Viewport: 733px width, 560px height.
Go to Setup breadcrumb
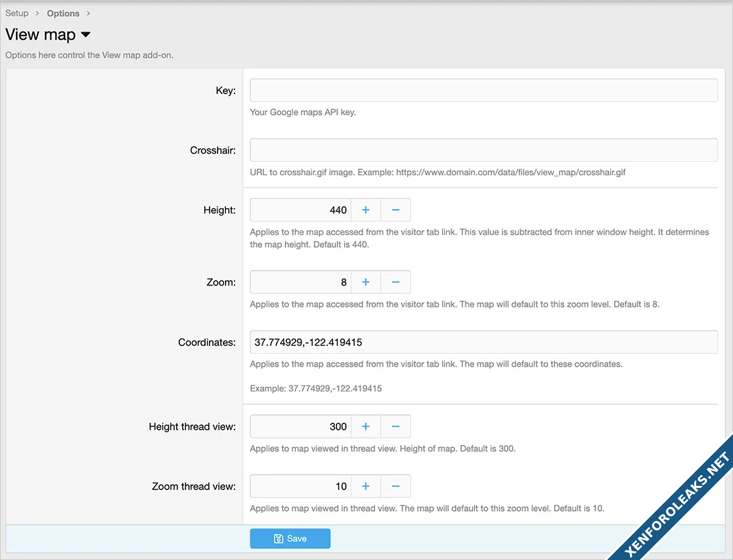tap(17, 13)
